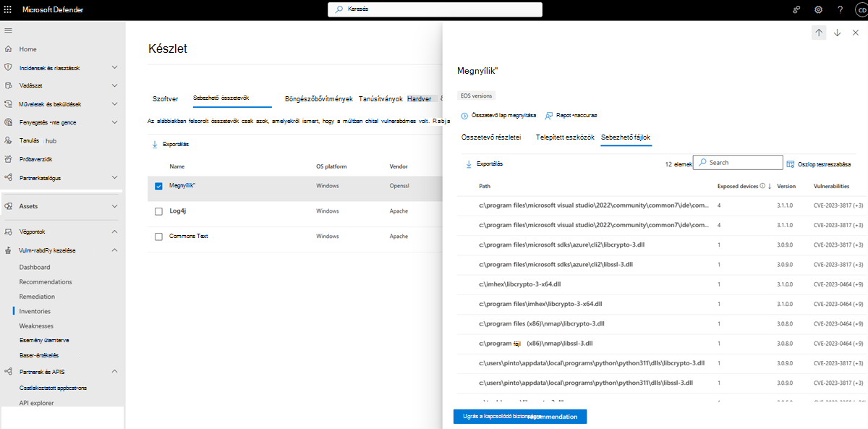Select the python311\dlls\libssl-3.dll row
The height and width of the screenshot is (429, 868).
pos(662,383)
